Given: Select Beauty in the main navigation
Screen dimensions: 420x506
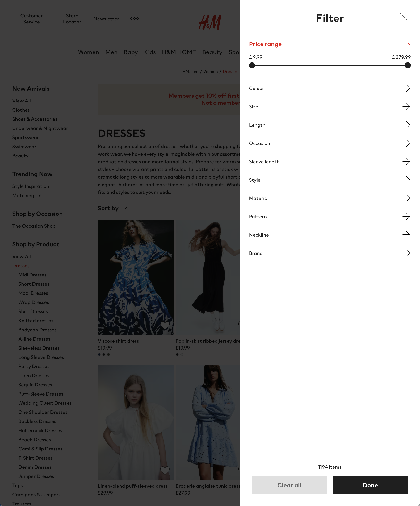Looking at the screenshot, I should pos(212,52).
